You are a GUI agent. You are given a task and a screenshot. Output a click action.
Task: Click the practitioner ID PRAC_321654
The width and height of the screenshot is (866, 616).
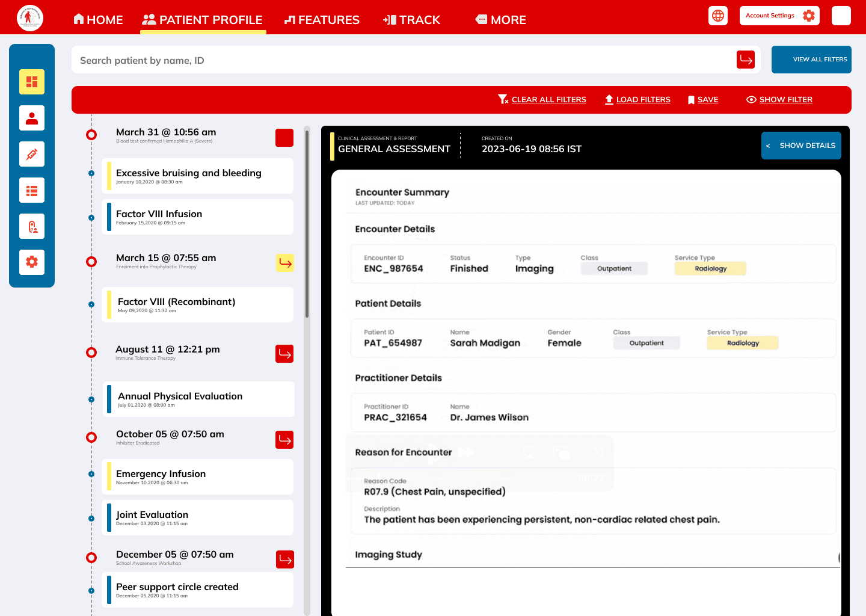click(395, 417)
